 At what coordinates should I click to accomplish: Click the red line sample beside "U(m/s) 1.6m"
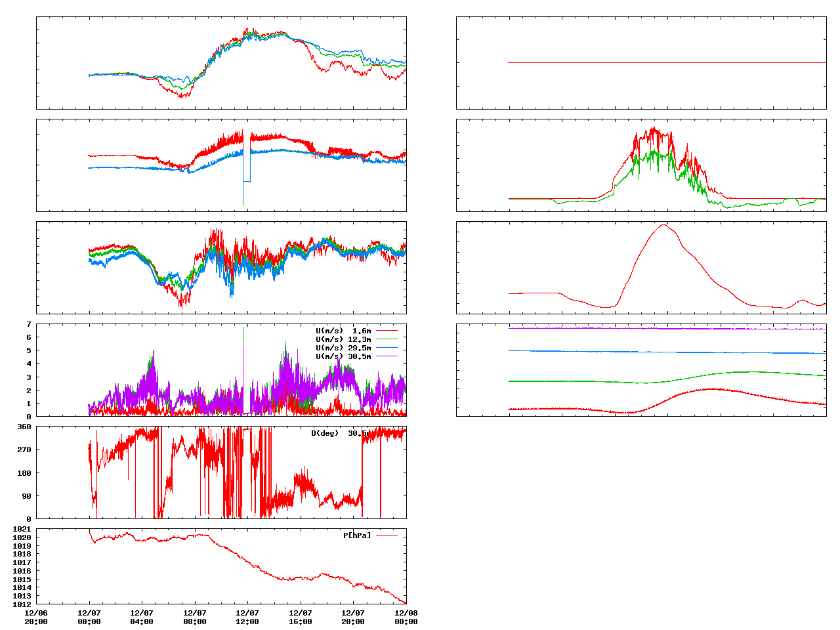(x=387, y=330)
